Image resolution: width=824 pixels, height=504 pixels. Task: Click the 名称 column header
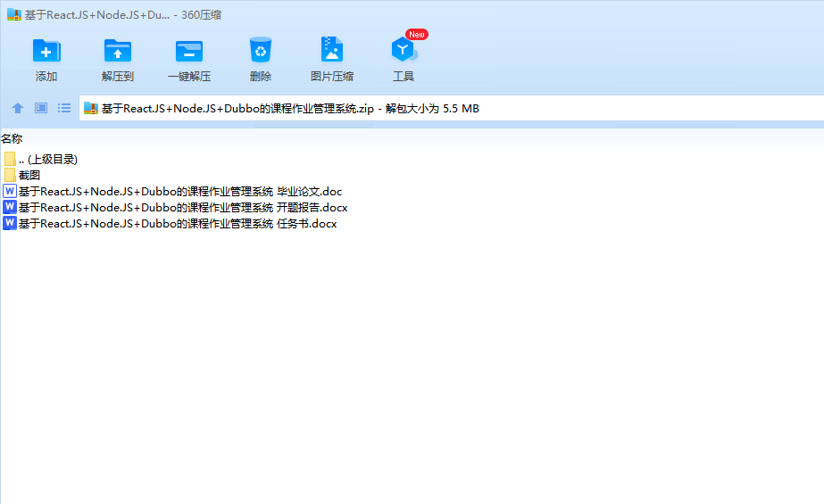pos(12,138)
